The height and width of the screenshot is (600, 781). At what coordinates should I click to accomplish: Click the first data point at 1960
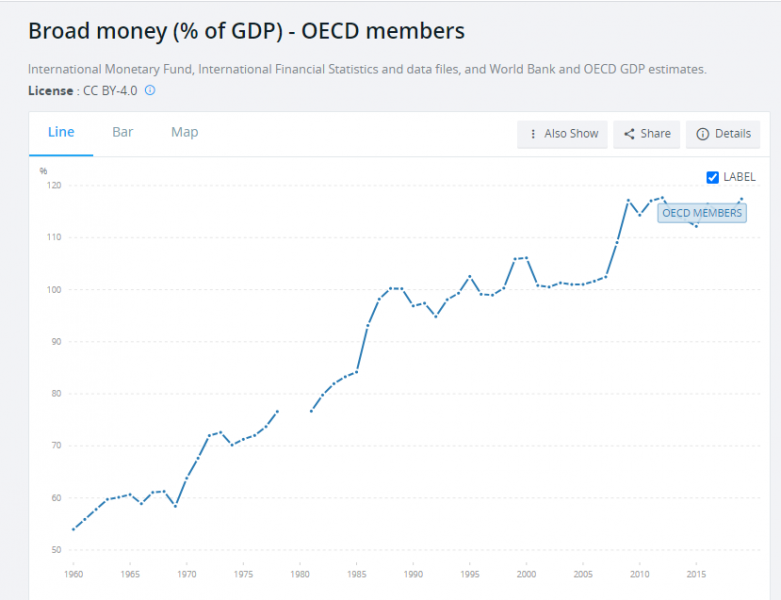click(73, 529)
